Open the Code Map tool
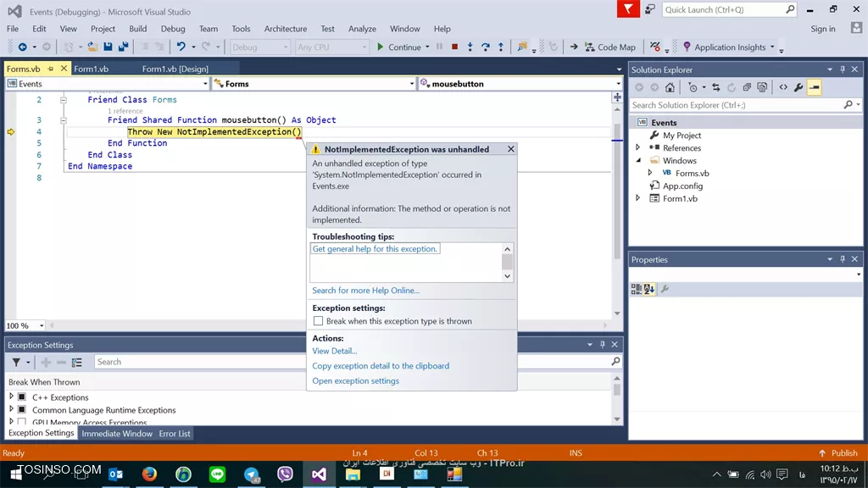Screen dimensions: 868x488 (x=610, y=47)
